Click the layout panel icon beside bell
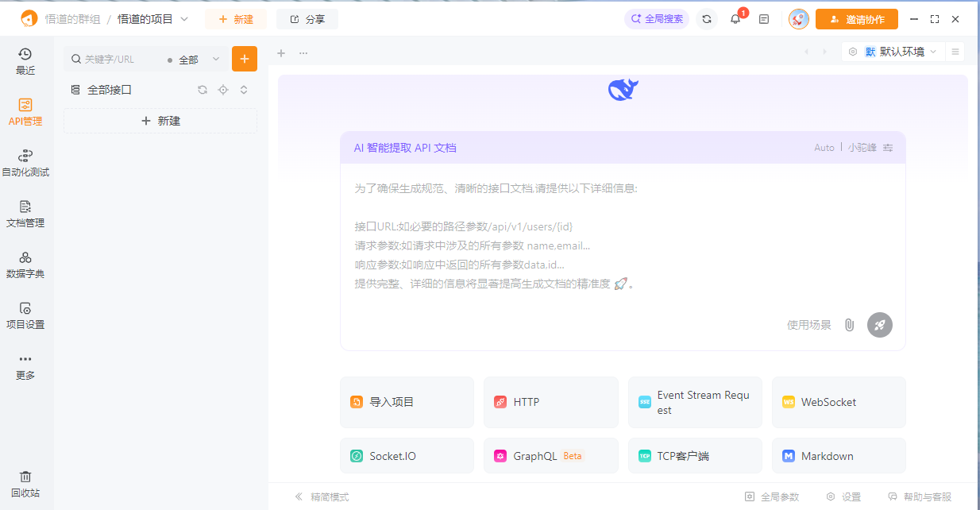The width and height of the screenshot is (980, 510). (764, 19)
